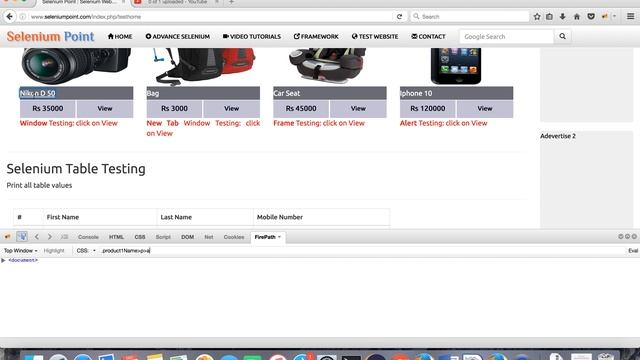Click in the FirePath selector input
Viewport: 640px width, 360px height.
[361, 251]
